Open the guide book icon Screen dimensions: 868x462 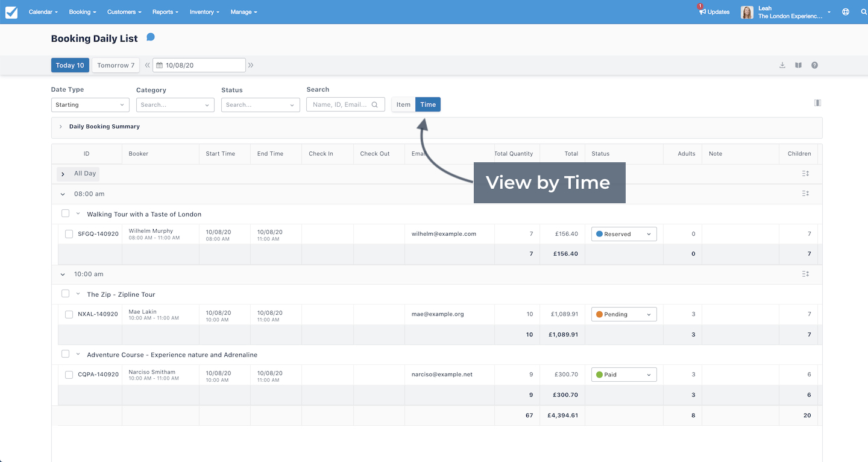(x=798, y=65)
